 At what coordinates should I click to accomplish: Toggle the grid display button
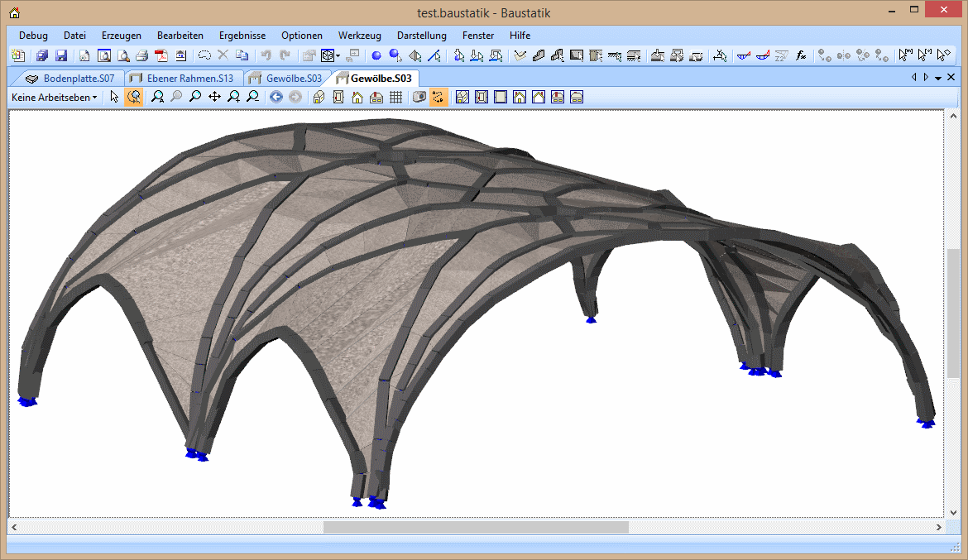395,97
